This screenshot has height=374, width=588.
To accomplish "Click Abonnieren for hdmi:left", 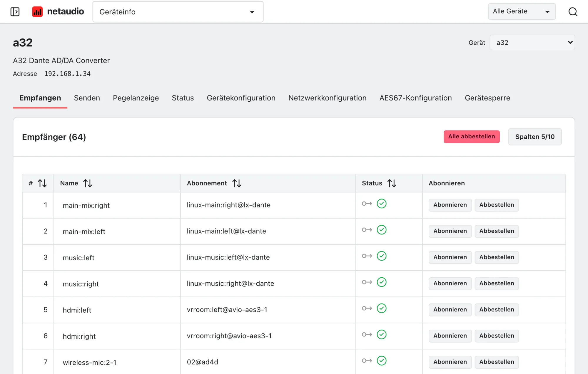I will point(450,309).
